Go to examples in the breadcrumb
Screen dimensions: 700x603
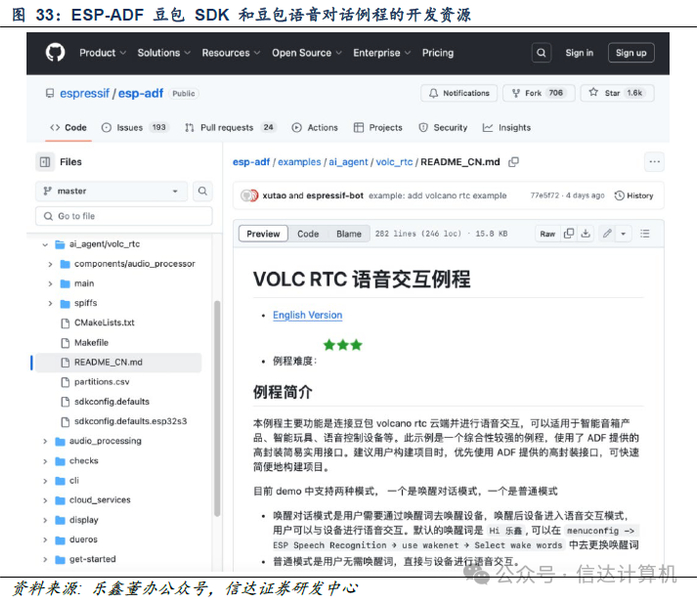[x=299, y=162]
